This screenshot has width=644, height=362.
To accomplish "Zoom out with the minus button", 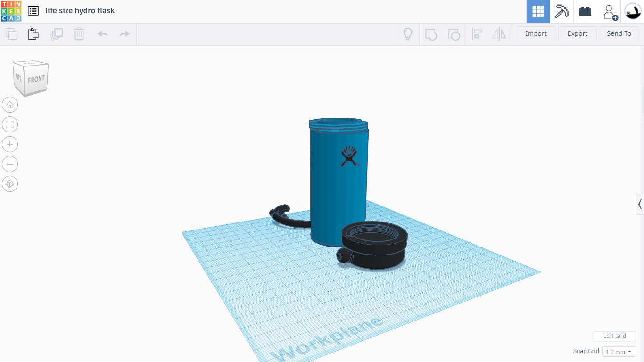I will click(10, 164).
